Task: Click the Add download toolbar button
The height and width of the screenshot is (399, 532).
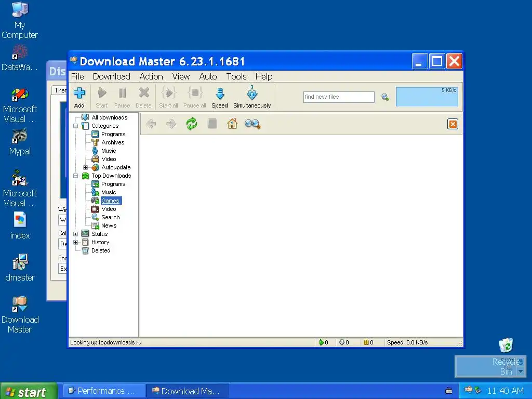Action: (79, 97)
